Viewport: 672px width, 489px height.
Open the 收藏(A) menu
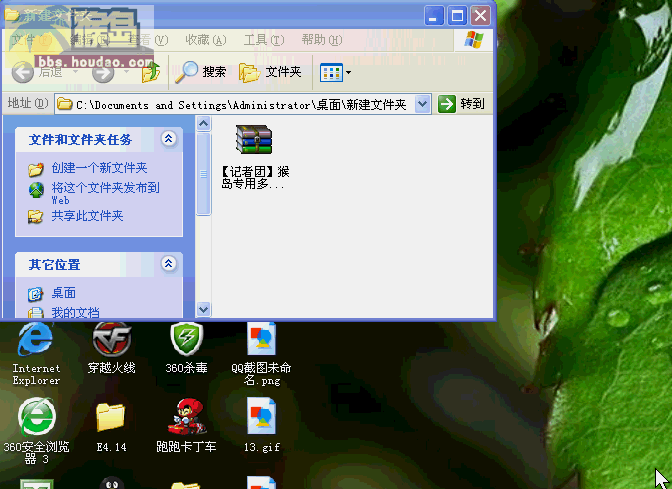[206, 40]
